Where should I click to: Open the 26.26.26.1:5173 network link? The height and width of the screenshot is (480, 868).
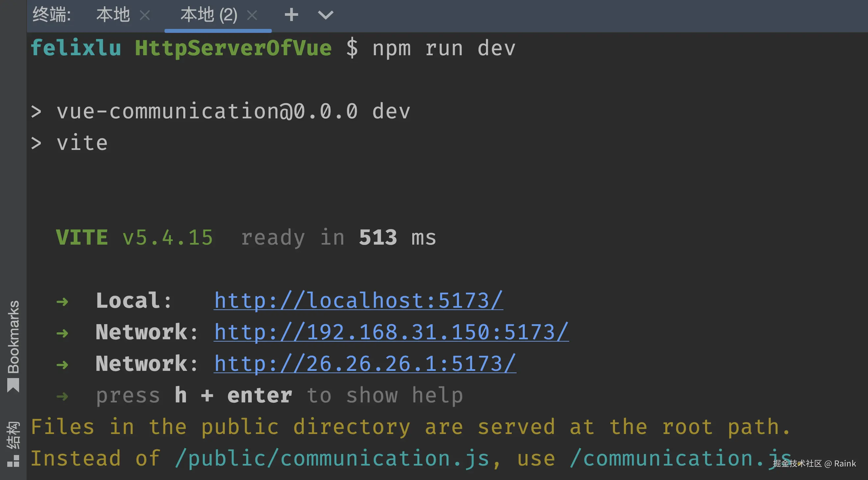(x=365, y=364)
